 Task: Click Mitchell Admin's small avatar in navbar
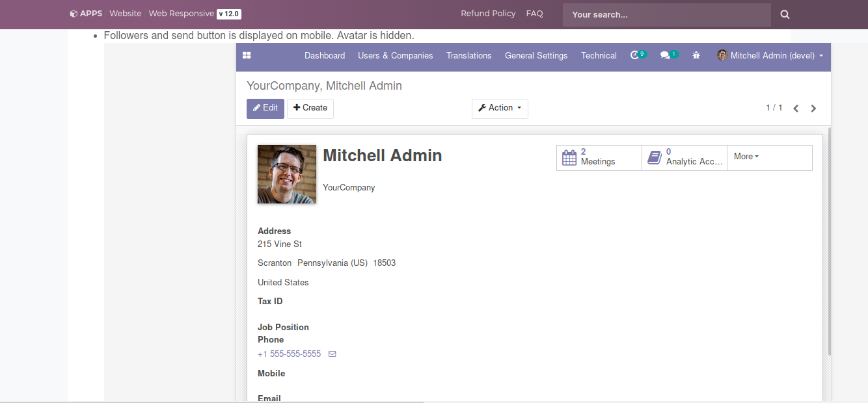pos(722,55)
